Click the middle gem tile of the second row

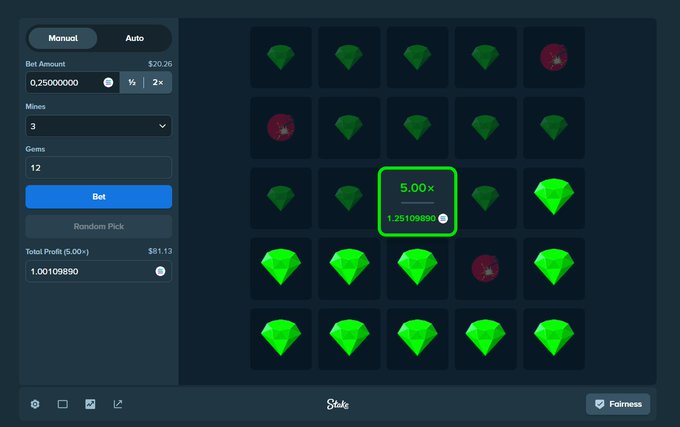417,127
